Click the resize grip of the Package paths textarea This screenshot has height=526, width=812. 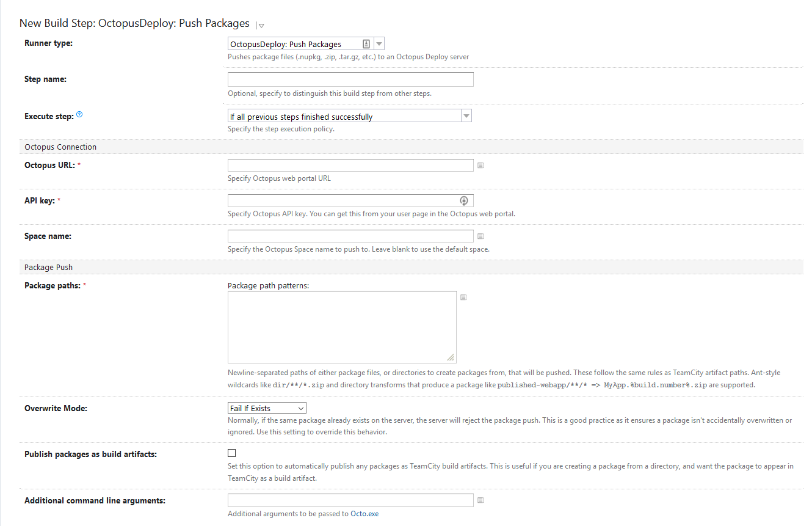tap(451, 357)
